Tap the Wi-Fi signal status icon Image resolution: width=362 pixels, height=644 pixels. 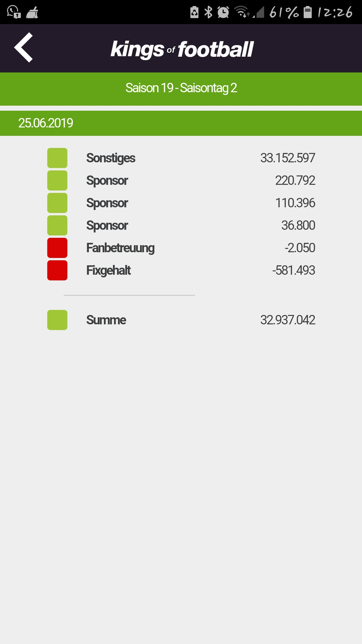(x=242, y=12)
